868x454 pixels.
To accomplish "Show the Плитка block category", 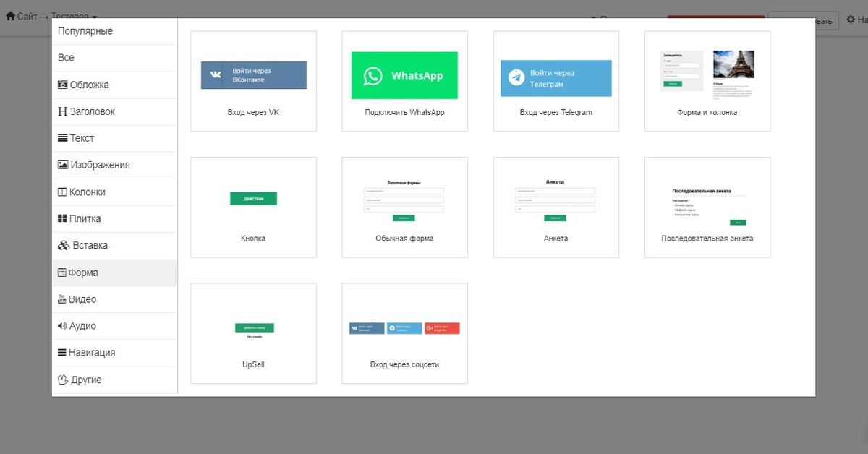I will click(x=114, y=218).
